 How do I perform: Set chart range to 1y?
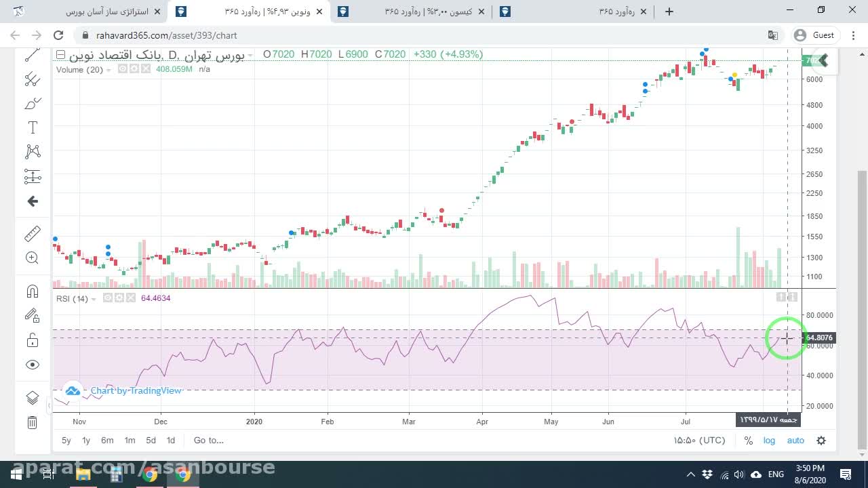[86, 441]
